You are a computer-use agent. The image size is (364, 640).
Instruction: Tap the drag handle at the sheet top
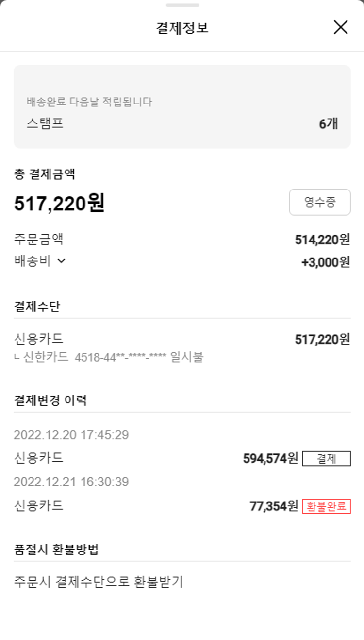tap(182, 5)
